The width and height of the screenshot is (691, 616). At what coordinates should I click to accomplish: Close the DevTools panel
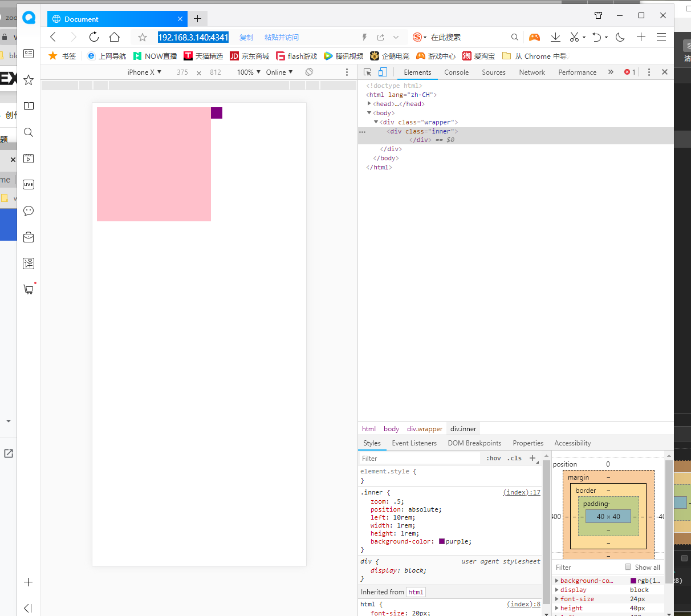coord(665,72)
